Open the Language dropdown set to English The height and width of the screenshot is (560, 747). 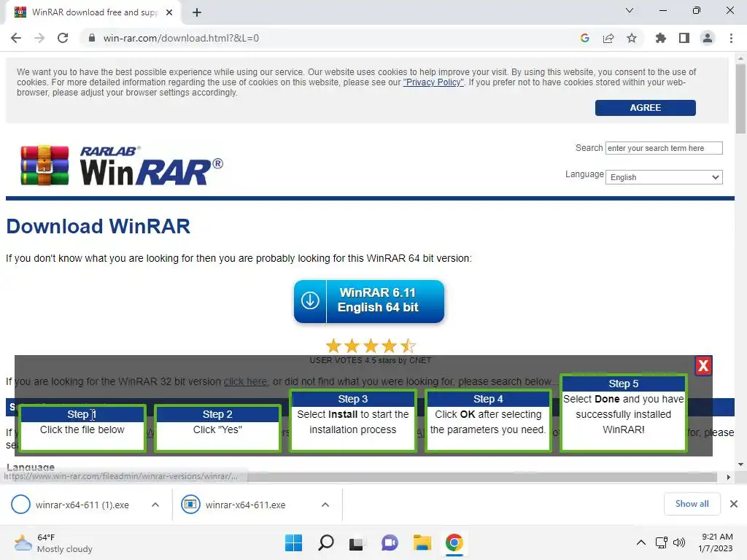664,177
